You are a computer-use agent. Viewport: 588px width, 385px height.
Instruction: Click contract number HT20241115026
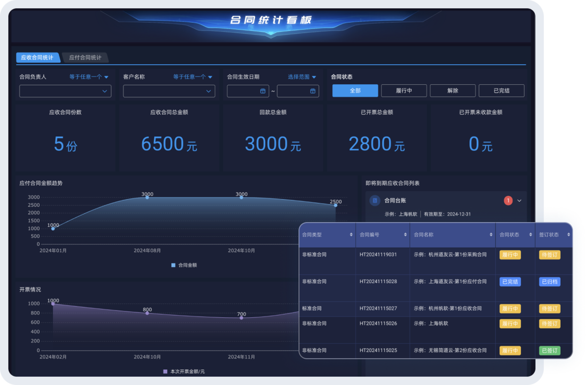tap(378, 323)
